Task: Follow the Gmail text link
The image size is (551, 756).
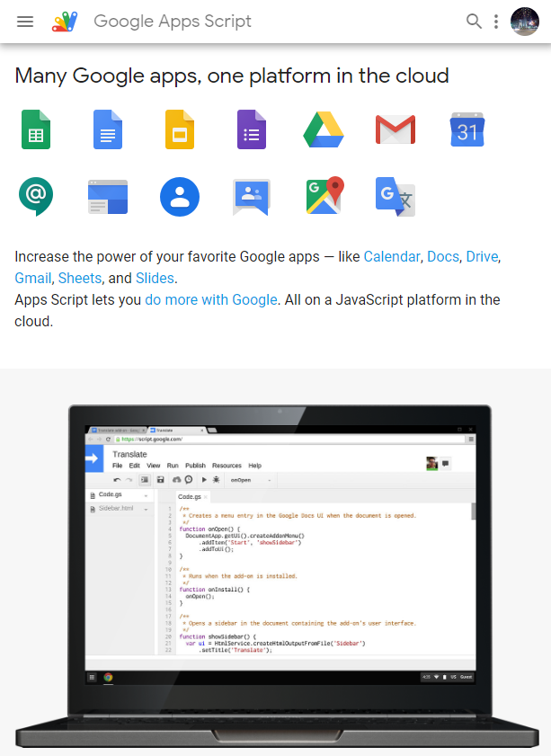Action: (32, 278)
